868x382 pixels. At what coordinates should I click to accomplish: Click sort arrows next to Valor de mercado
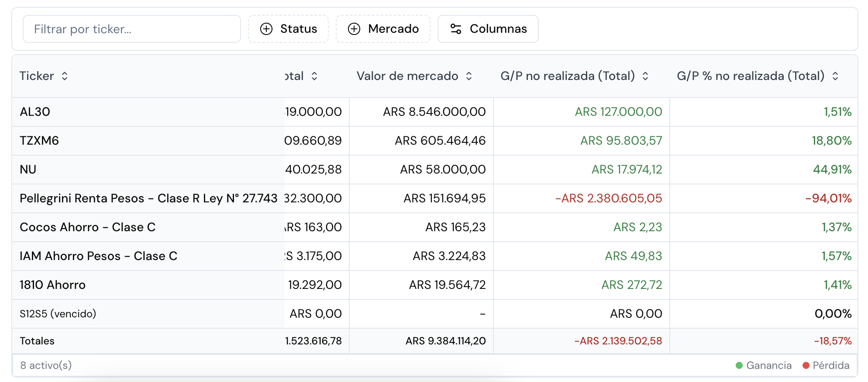point(469,76)
